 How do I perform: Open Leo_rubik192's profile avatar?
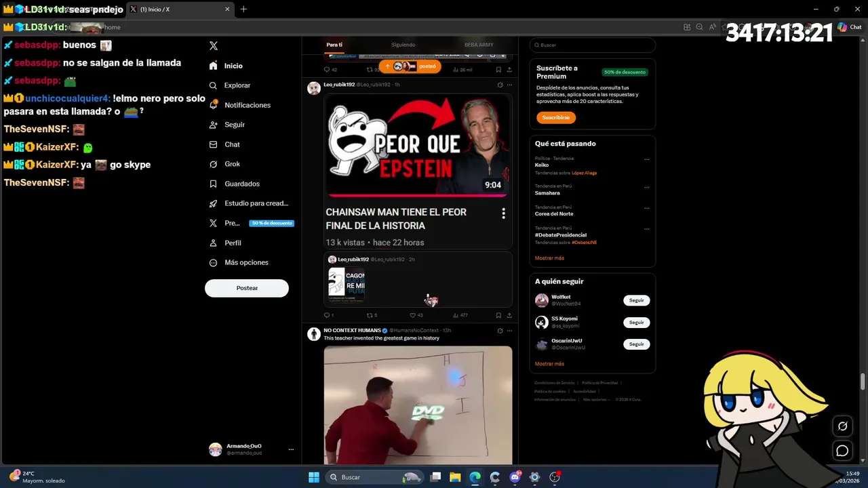coord(314,88)
